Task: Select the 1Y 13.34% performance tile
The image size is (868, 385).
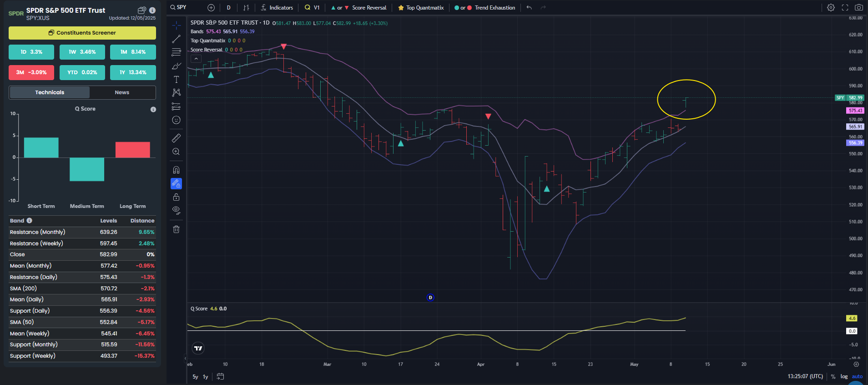Action: tap(133, 72)
